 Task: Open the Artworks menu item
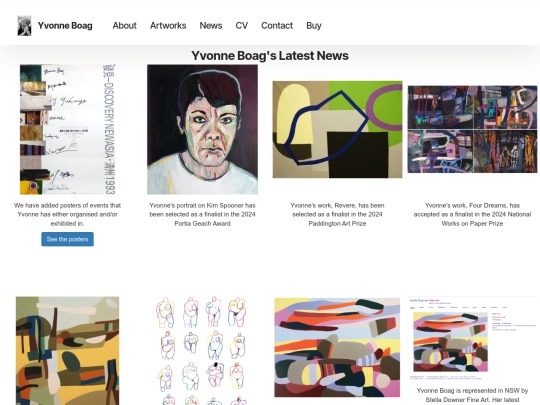point(168,26)
